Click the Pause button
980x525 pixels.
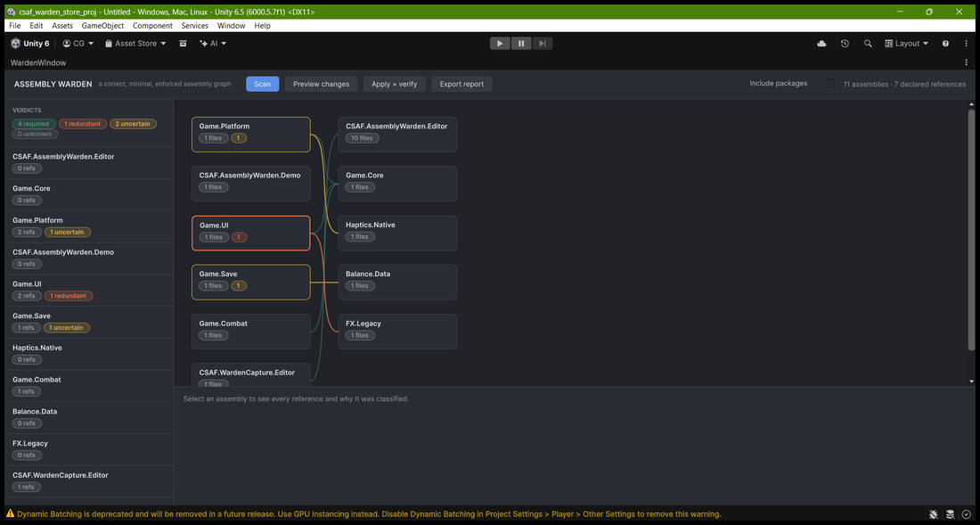(520, 43)
